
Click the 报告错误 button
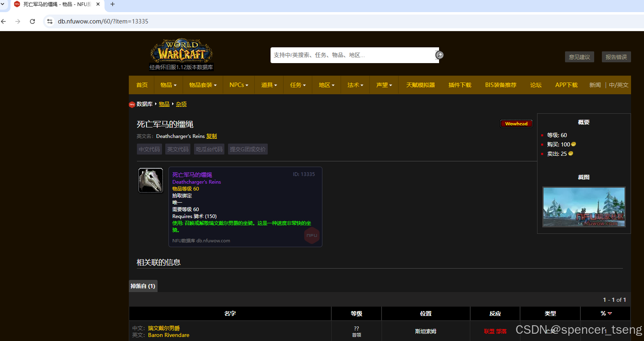tap(616, 57)
